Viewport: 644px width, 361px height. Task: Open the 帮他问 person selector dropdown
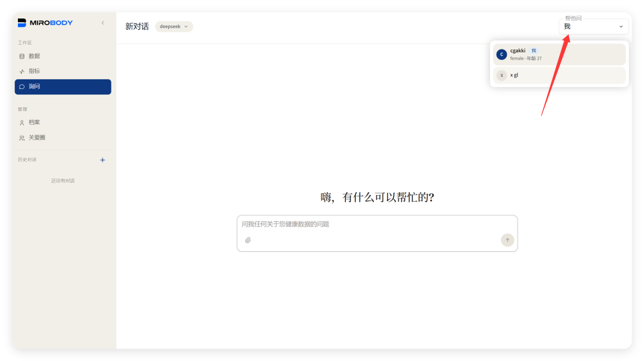[593, 27]
